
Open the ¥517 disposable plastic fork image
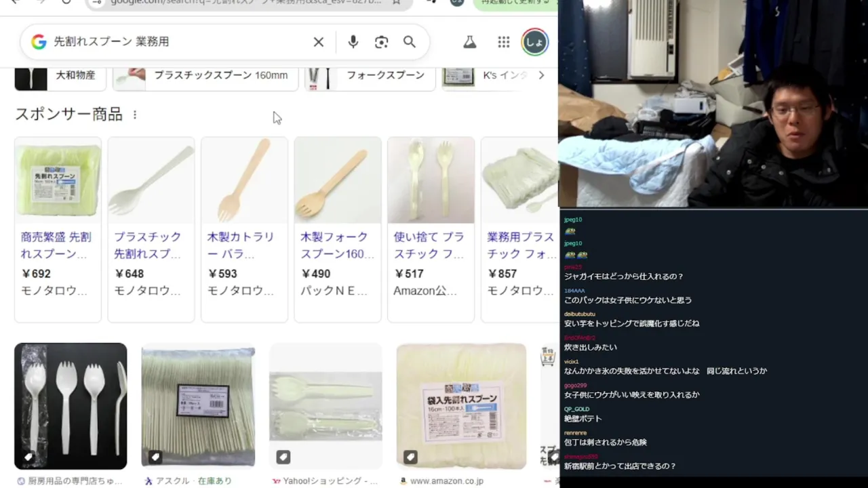[431, 180]
